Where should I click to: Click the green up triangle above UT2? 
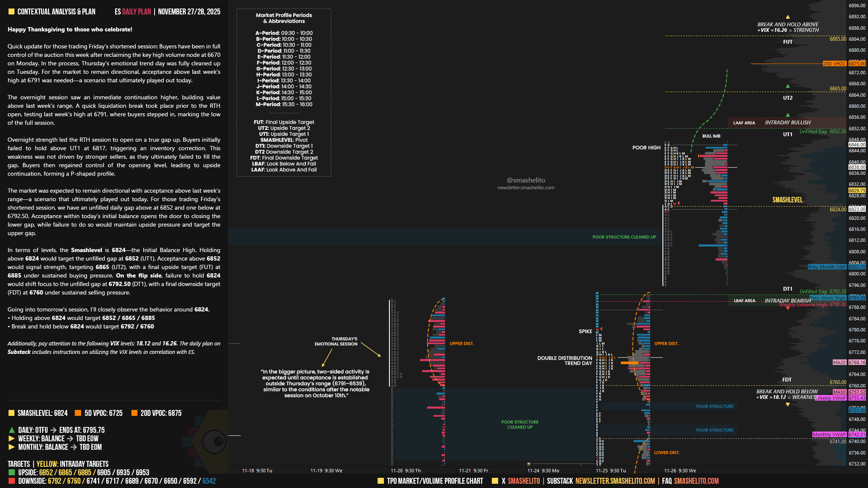pyautogui.click(x=788, y=86)
